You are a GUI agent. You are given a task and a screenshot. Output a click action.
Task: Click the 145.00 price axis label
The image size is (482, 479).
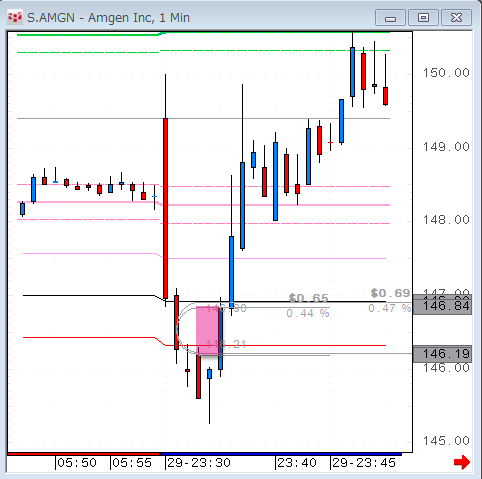tap(446, 441)
